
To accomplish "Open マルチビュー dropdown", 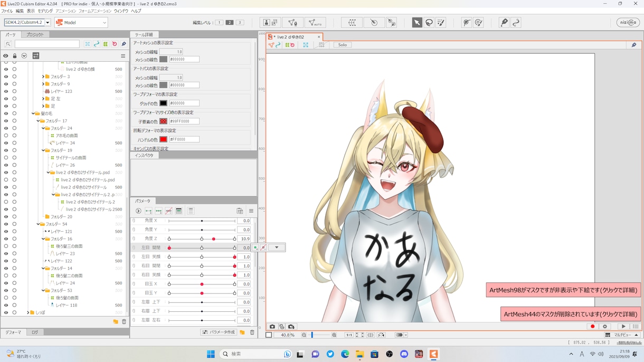I will 622,335.
